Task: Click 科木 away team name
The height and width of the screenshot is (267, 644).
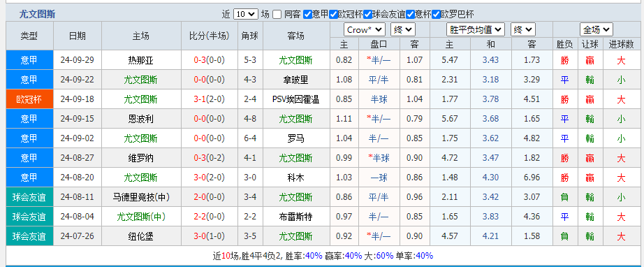Action: click(295, 178)
